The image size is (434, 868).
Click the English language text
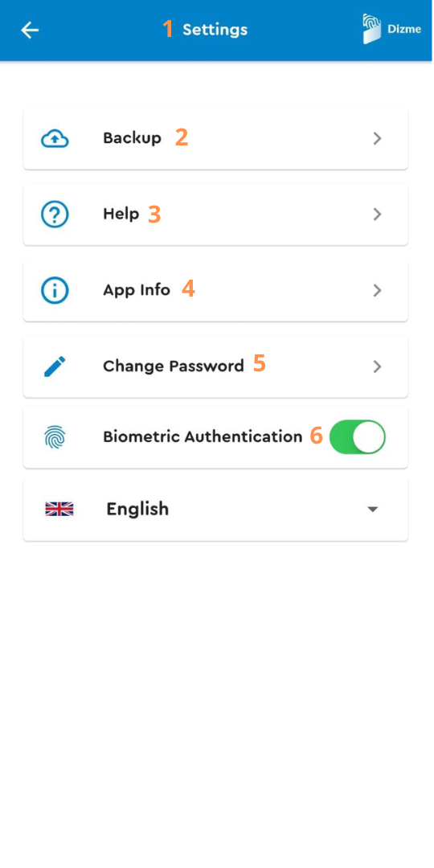(137, 510)
